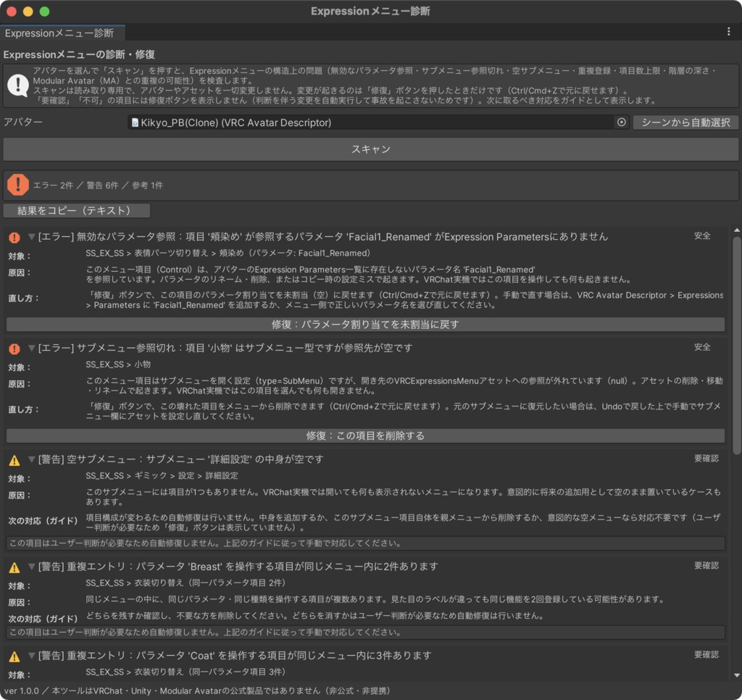Click warning icon for 'Coat' duplicate entry
This screenshot has width=742, height=700.
[x=14, y=656]
